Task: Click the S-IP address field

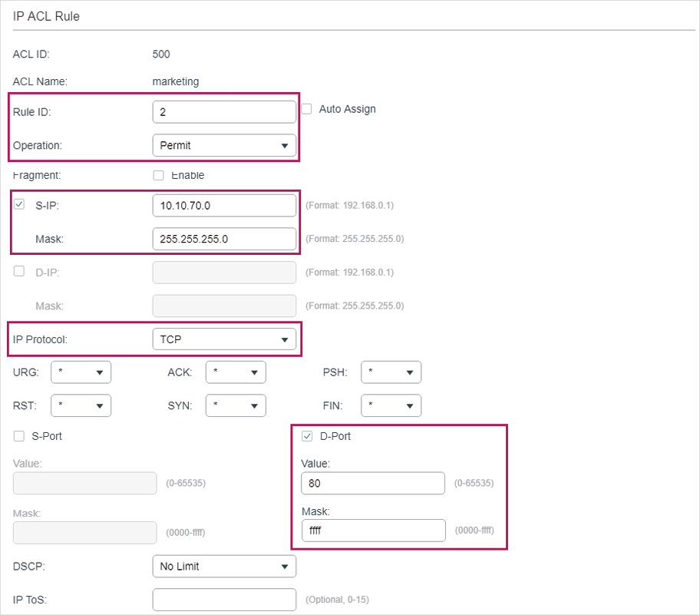Action: (x=224, y=206)
